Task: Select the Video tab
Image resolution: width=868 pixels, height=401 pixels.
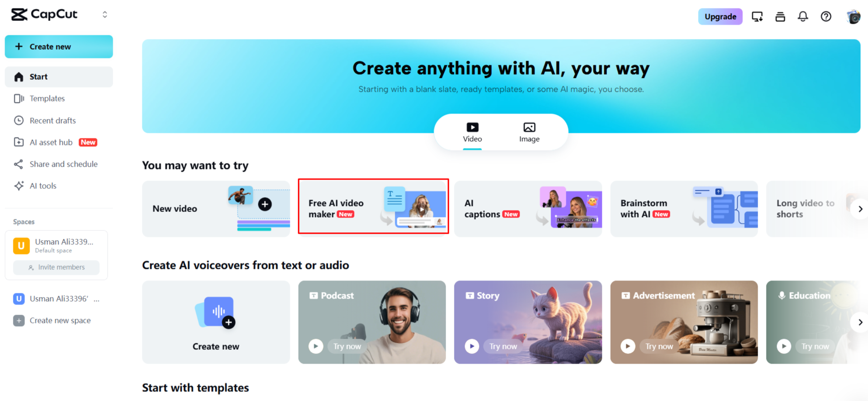Action: 472,132
